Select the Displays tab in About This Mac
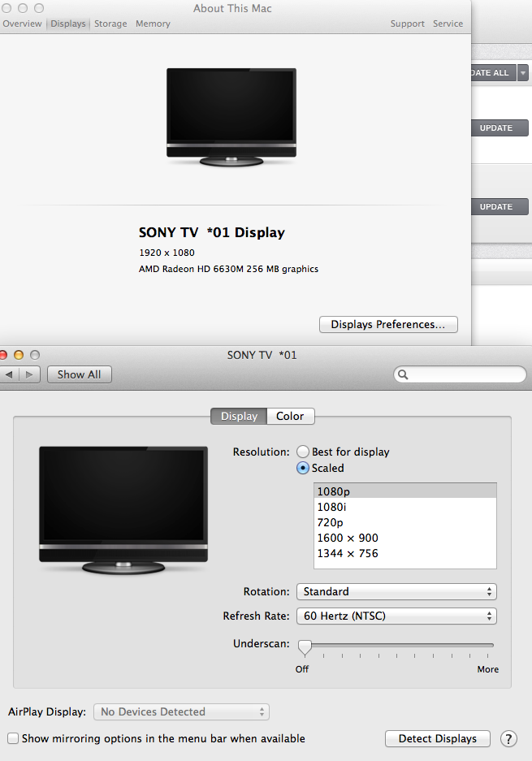 [x=68, y=24]
